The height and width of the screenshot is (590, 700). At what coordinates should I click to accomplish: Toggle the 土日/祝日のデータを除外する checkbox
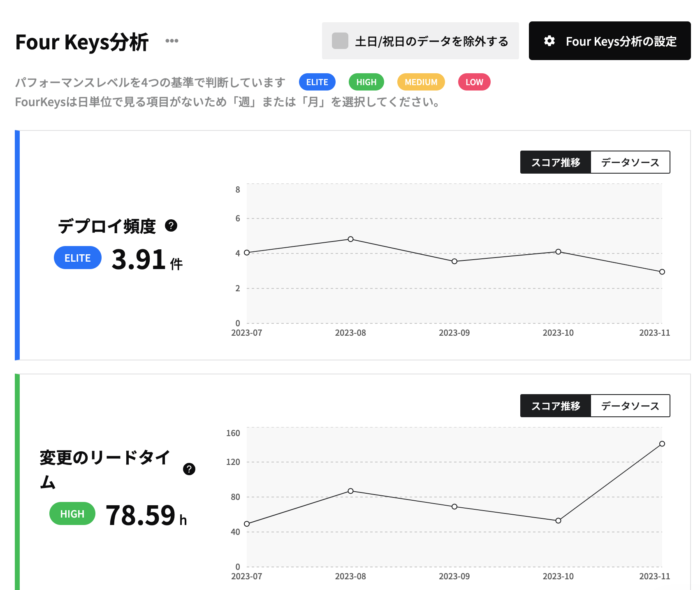click(x=340, y=41)
